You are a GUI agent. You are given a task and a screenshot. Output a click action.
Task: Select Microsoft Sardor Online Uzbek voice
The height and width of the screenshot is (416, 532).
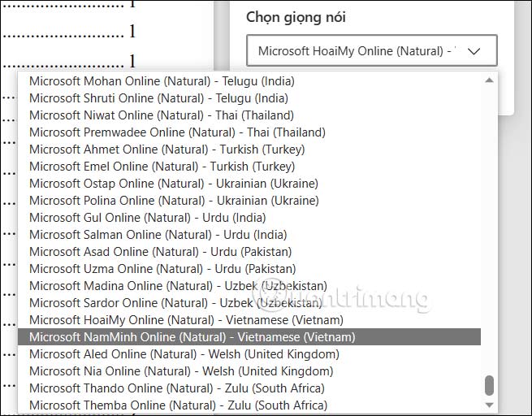[249, 303]
